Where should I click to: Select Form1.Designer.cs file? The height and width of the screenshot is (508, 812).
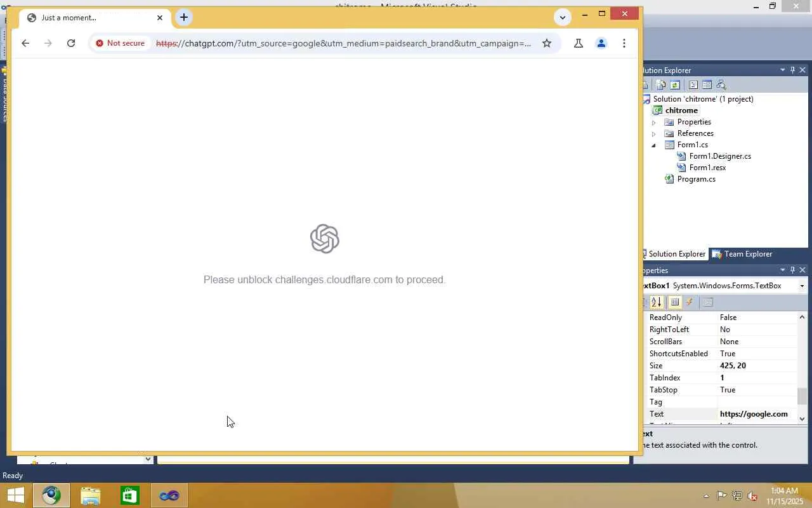tap(720, 156)
